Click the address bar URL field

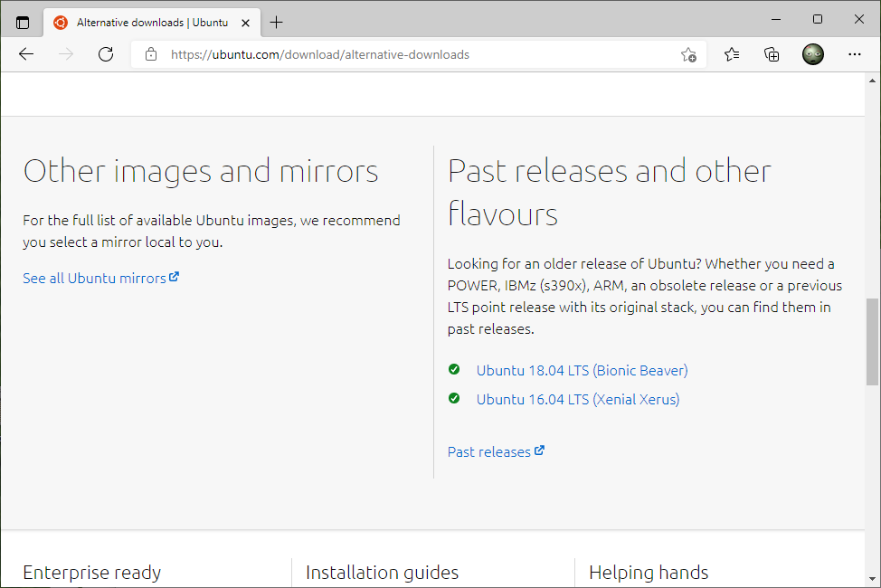[x=407, y=54]
